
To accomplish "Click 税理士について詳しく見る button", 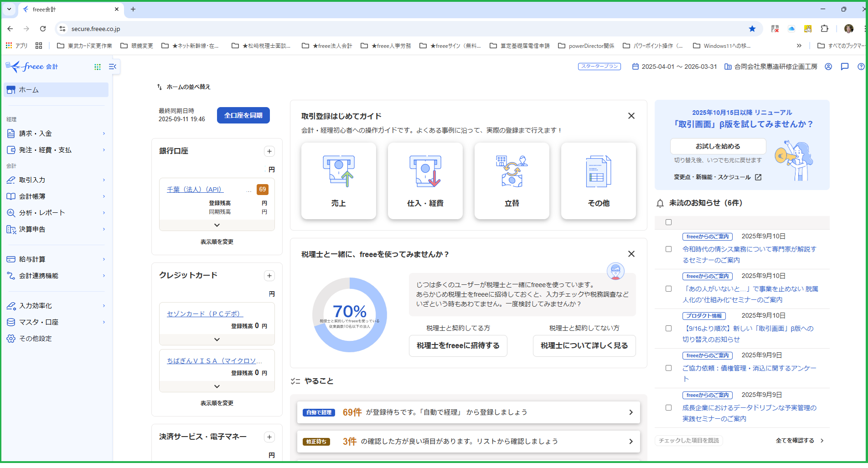I will [x=584, y=345].
